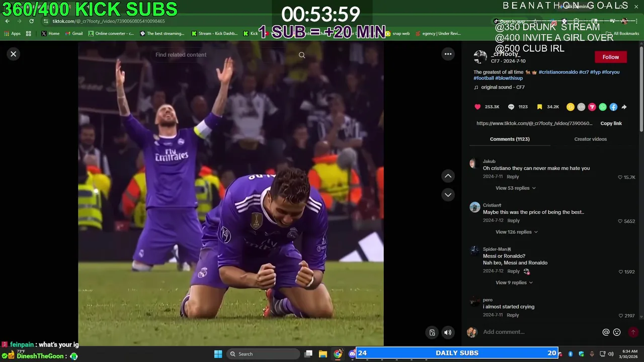Post comment with the send arrow
The width and height of the screenshot is (644, 362).
[x=633, y=332]
